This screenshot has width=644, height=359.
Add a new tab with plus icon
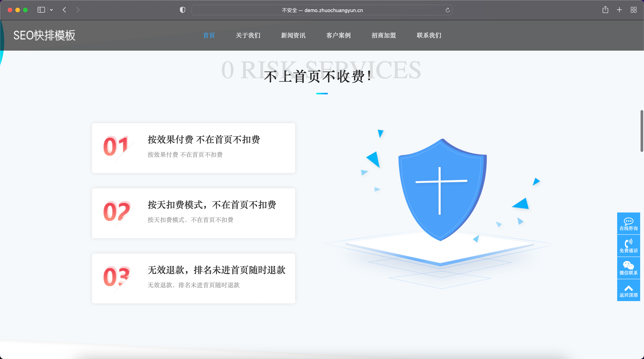[619, 10]
